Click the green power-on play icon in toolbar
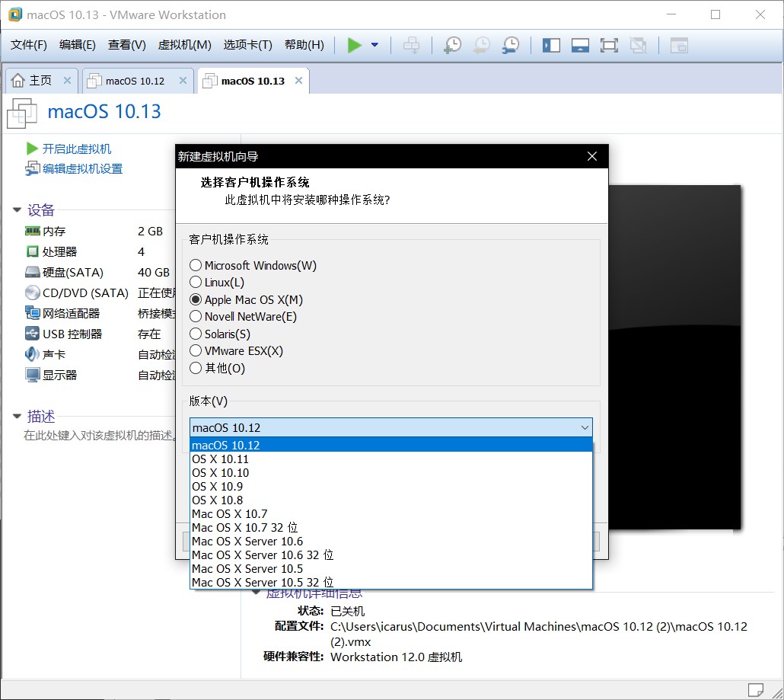 click(355, 45)
